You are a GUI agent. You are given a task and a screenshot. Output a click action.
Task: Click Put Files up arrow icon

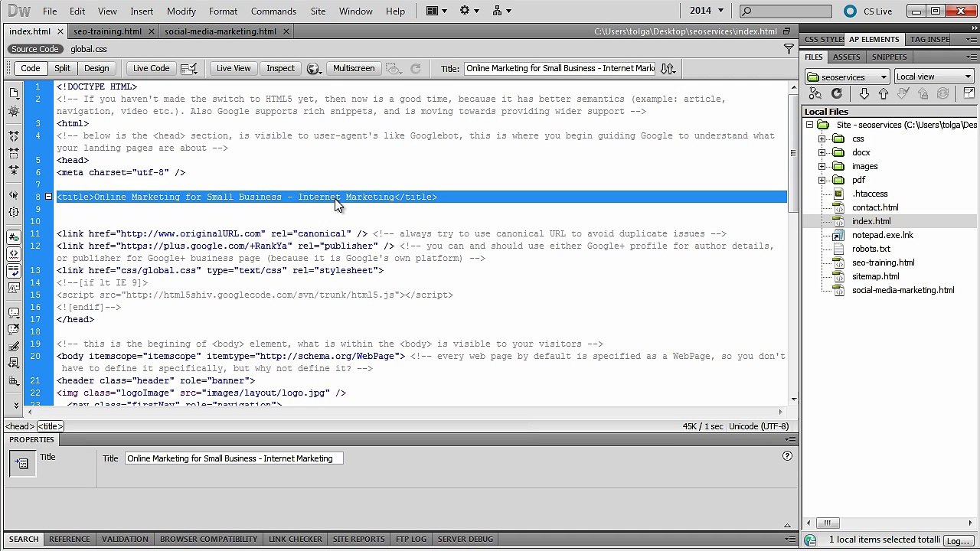884,93
